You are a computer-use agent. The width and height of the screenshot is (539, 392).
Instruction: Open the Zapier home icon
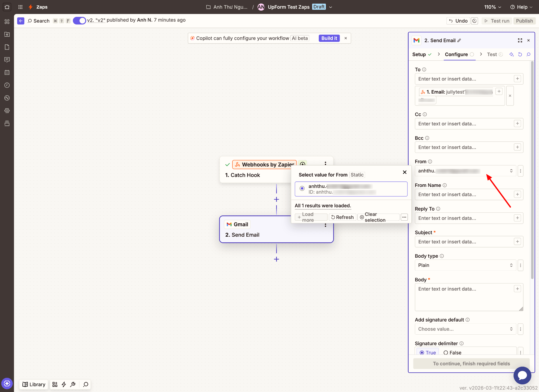tap(7, 7)
